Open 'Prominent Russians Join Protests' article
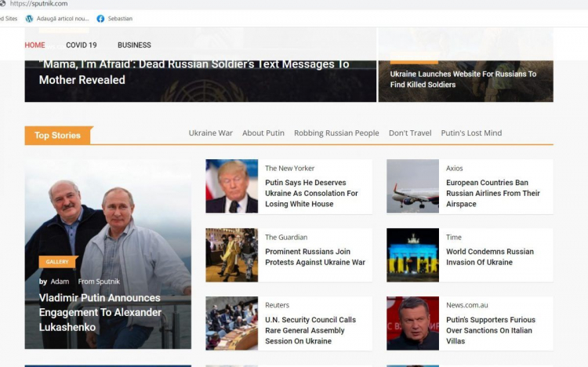 pos(315,256)
